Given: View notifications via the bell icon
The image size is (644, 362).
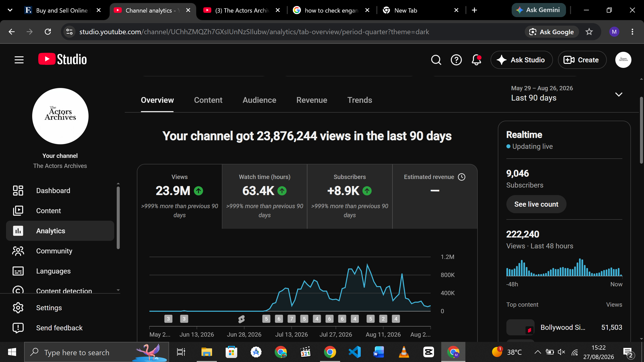Looking at the screenshot, I should [x=476, y=60].
